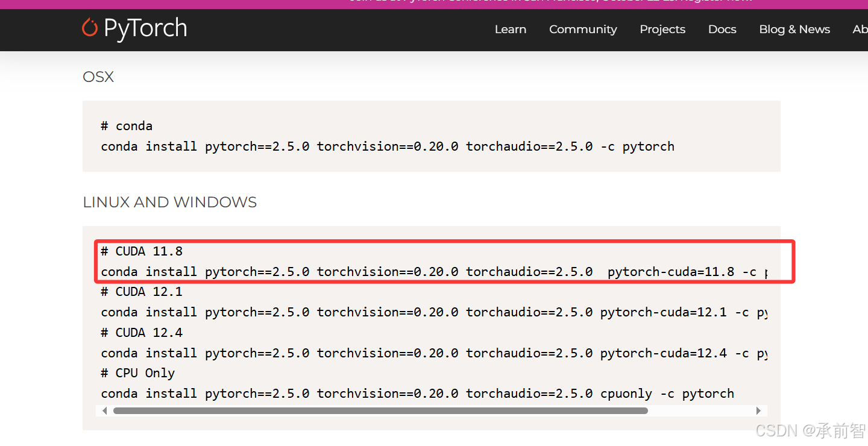Open the Learn menu
Screen dimensions: 868x446
[x=511, y=30]
